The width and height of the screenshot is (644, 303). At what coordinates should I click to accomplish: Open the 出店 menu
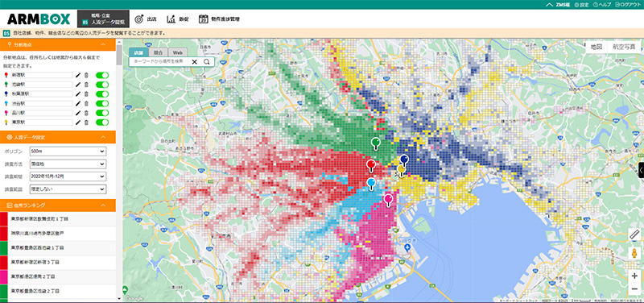pyautogui.click(x=147, y=19)
